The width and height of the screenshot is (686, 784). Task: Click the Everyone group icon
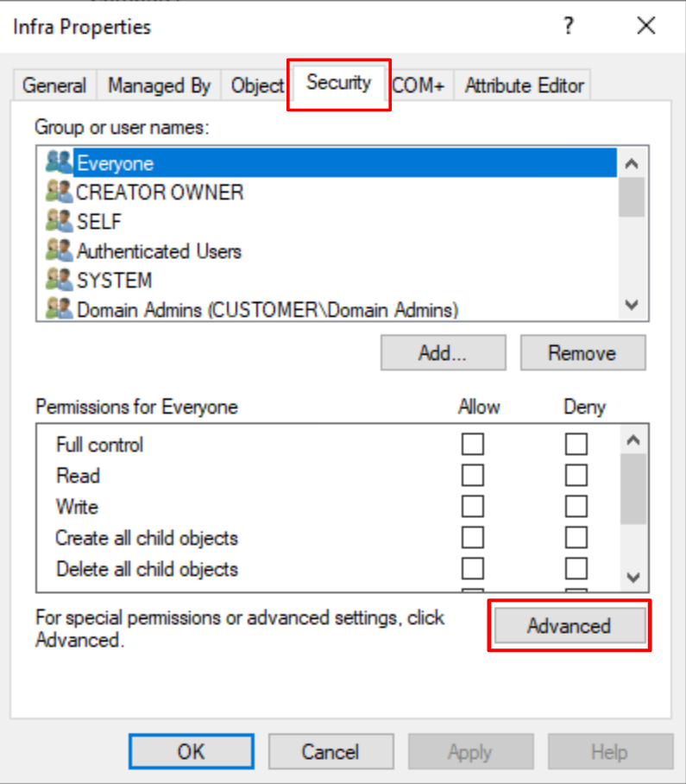tap(59, 162)
